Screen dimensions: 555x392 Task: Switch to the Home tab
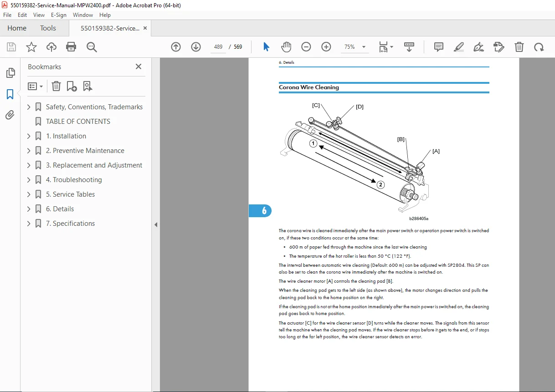click(x=17, y=28)
